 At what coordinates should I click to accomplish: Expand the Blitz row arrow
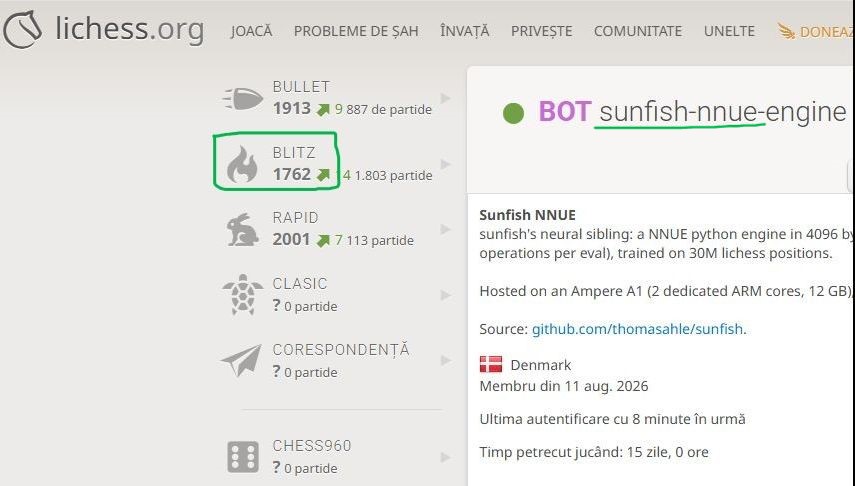(445, 164)
